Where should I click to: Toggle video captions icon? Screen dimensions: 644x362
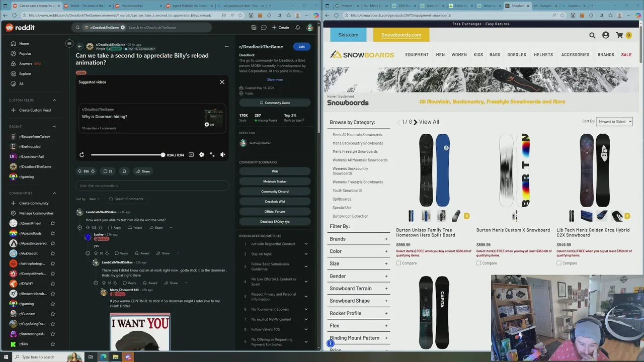pos(191,155)
